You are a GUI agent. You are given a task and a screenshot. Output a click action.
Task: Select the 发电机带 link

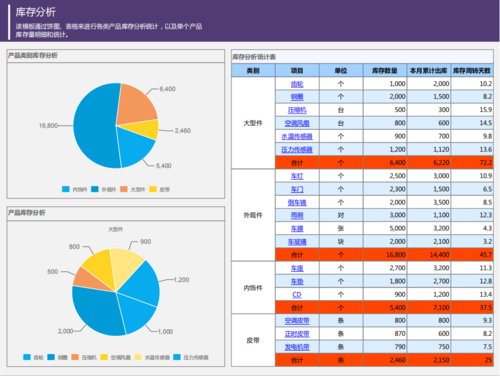[x=297, y=347]
